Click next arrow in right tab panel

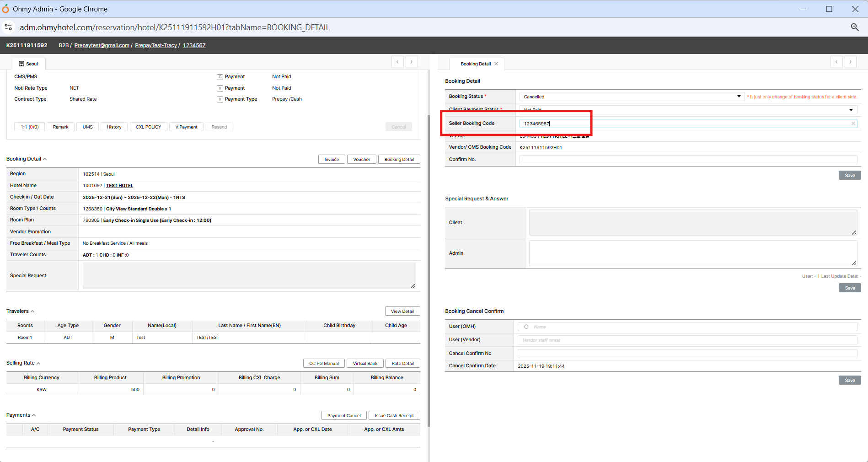click(x=851, y=62)
